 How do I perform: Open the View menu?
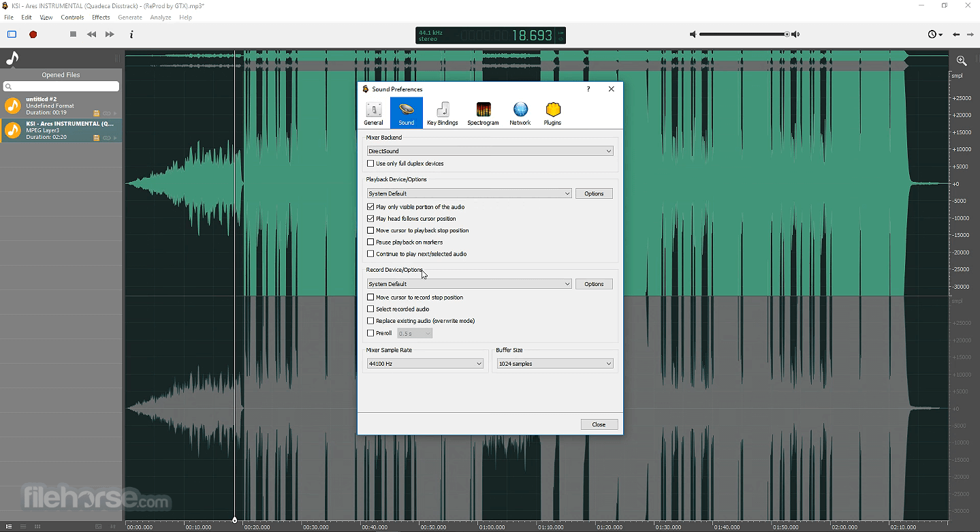[x=46, y=18]
